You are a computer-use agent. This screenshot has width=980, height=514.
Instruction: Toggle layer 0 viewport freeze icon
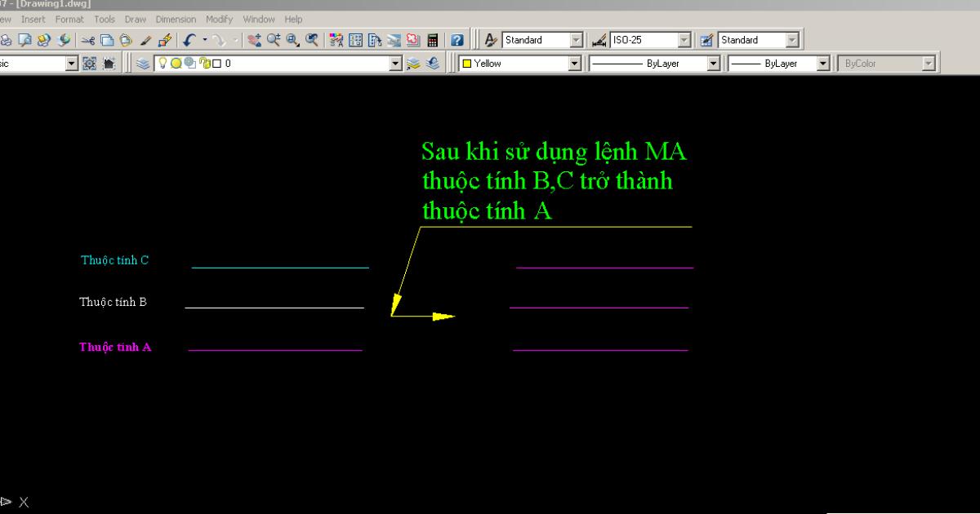(x=189, y=63)
